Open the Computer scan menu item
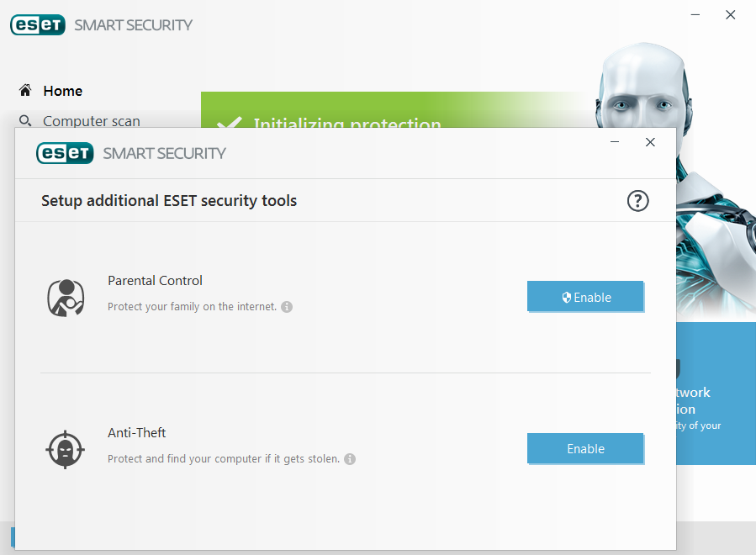 coord(92,121)
